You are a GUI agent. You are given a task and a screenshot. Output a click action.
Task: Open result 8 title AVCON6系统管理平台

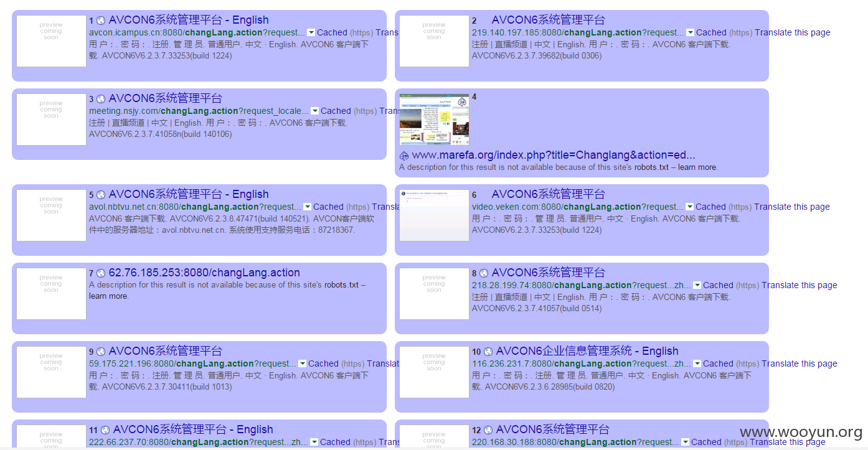548,273
